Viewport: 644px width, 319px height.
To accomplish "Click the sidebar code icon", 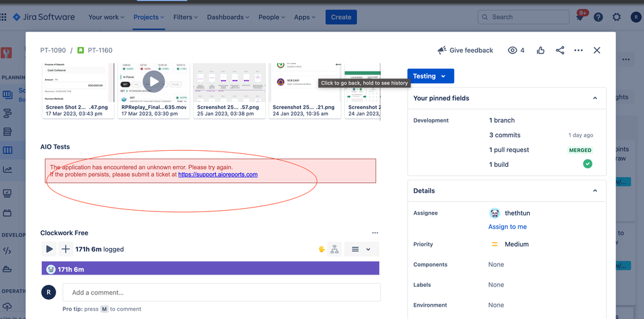I will tap(7, 251).
